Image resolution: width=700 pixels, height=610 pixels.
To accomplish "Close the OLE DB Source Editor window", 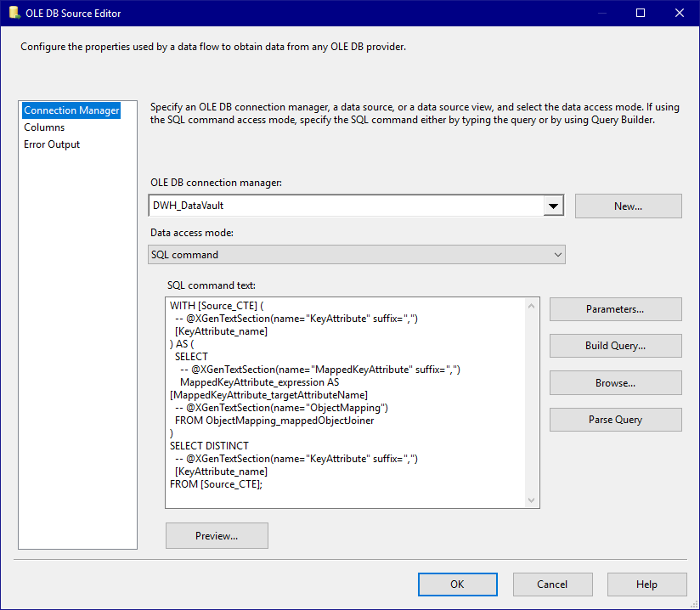I will click(x=679, y=13).
